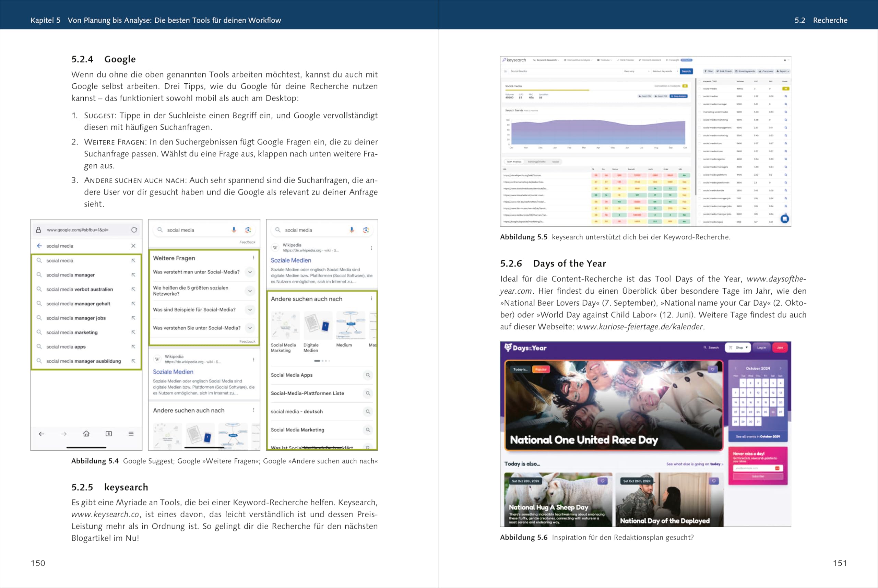Image resolution: width=878 pixels, height=588 pixels.
Task: Click the keysearch logo
Action: click(x=514, y=60)
